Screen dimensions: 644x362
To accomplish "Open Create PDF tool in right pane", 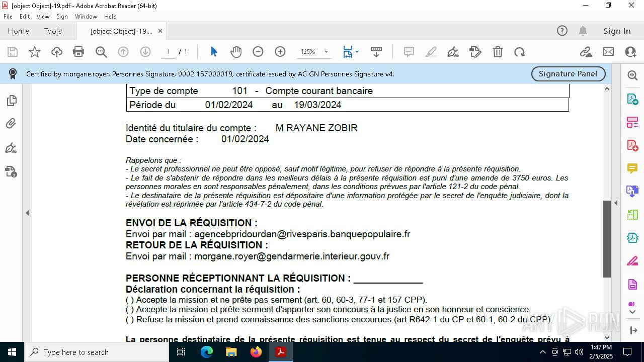I will pos(632,145).
